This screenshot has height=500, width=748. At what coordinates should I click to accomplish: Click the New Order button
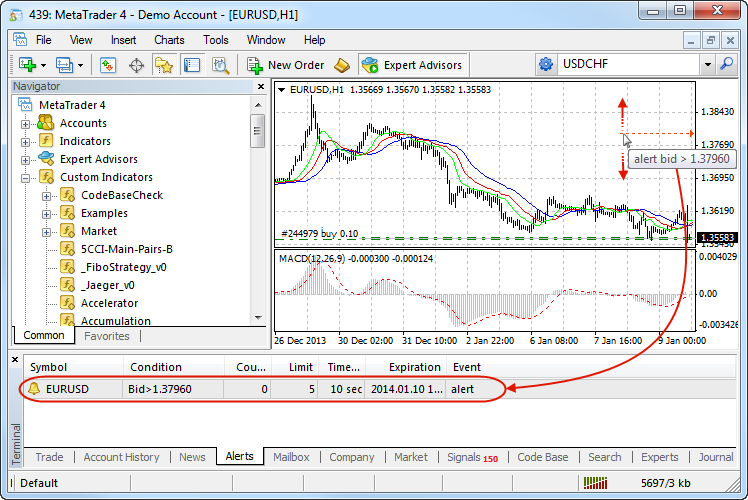(285, 65)
